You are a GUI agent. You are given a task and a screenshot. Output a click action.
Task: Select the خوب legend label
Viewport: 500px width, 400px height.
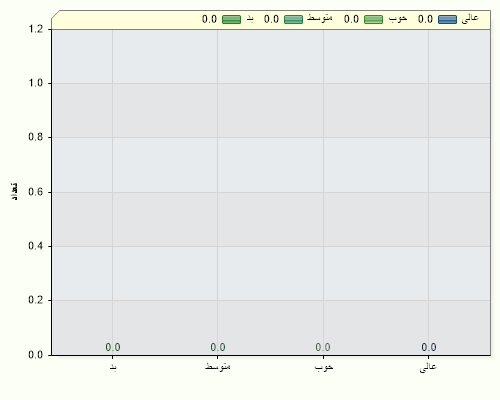(x=398, y=19)
